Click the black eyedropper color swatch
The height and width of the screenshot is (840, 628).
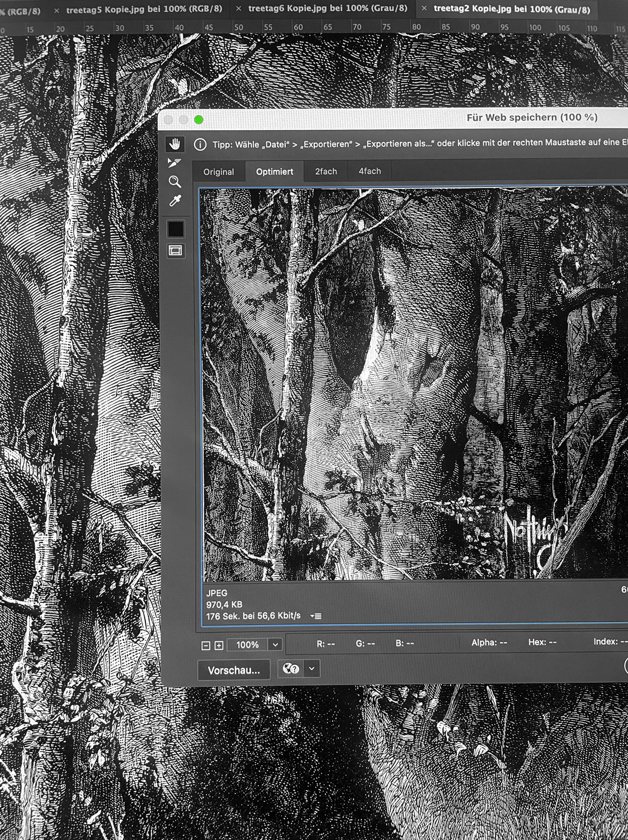(176, 229)
